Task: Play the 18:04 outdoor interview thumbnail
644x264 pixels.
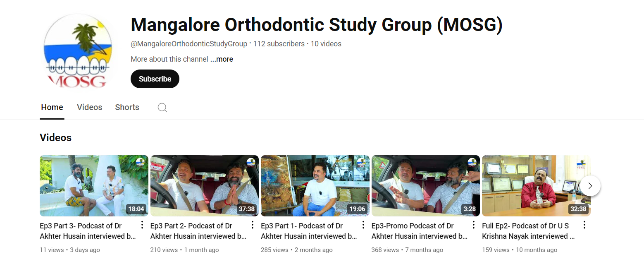Action: [x=94, y=186]
